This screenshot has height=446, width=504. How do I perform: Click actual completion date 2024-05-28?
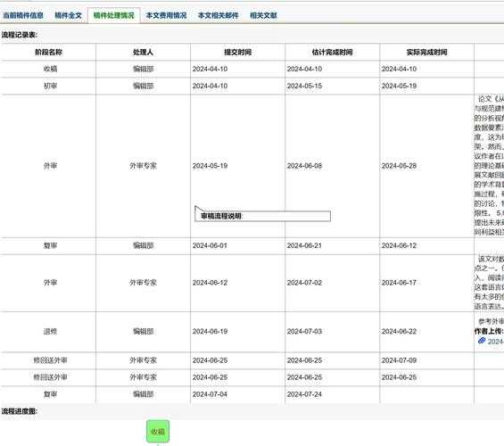coord(399,166)
